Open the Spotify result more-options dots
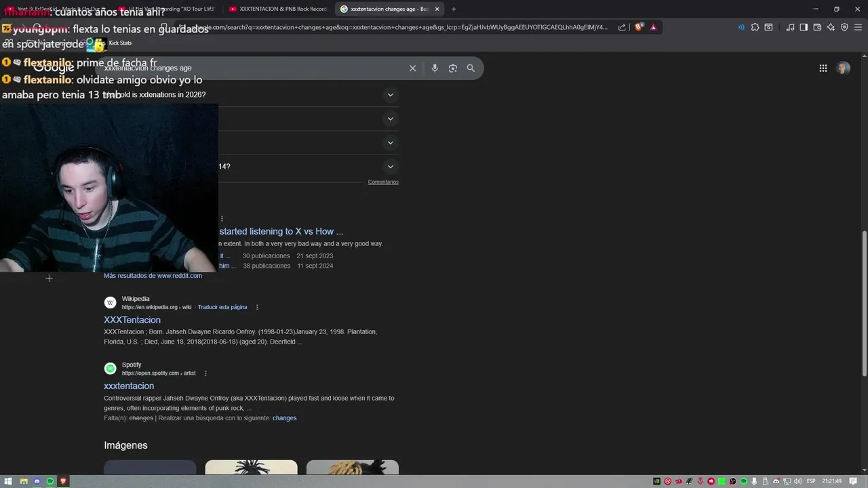The image size is (868, 488). 205,373
